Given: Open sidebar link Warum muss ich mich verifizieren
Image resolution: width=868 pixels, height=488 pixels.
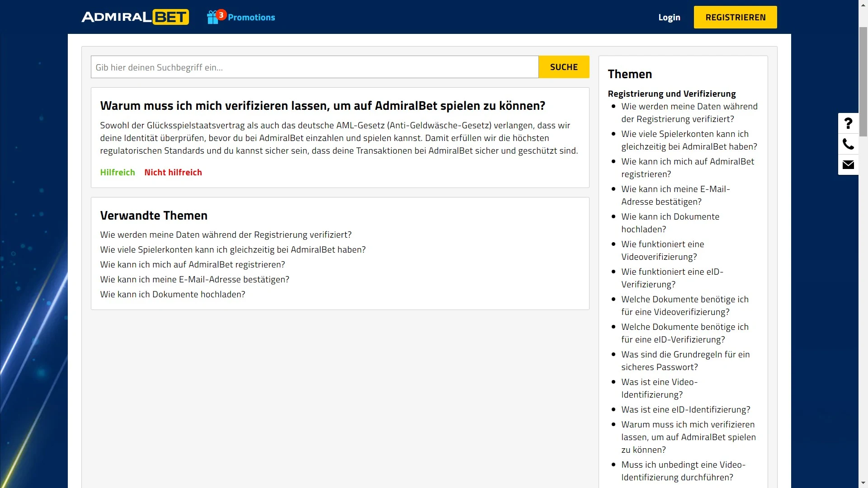Looking at the screenshot, I should tap(689, 437).
